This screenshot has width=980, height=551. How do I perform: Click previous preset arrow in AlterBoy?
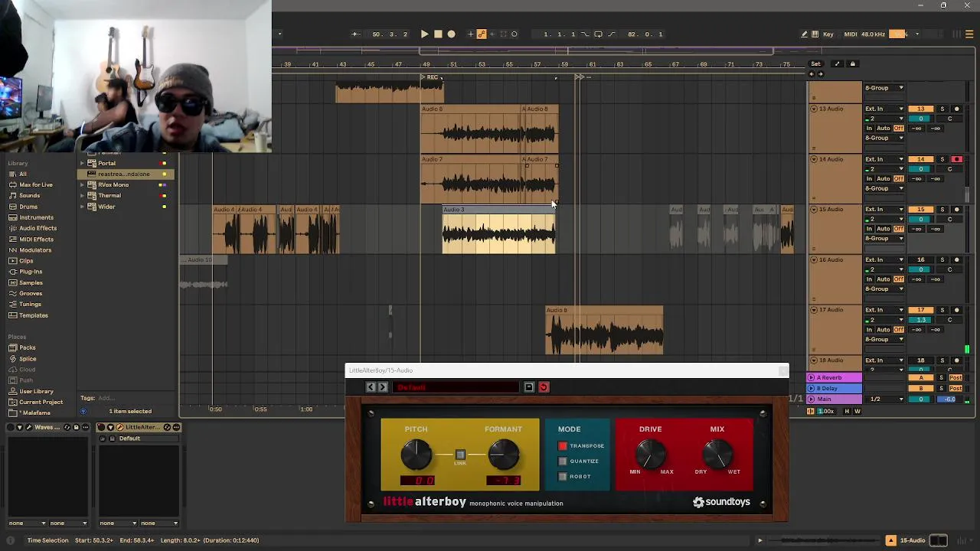click(371, 387)
